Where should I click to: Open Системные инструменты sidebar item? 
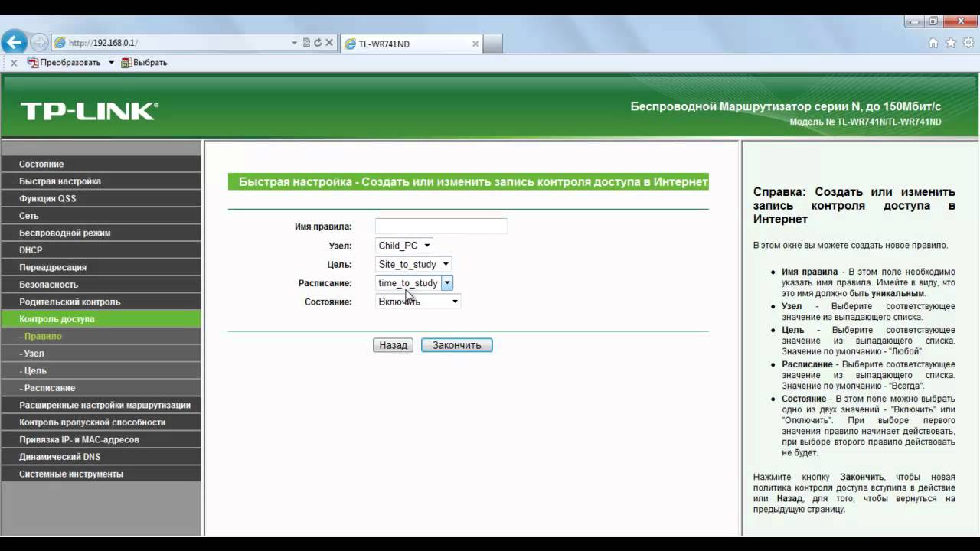(100, 474)
